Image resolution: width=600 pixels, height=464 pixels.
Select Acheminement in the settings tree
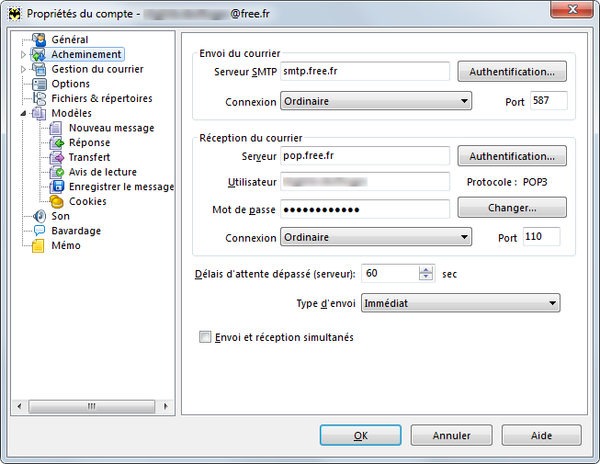pos(86,54)
